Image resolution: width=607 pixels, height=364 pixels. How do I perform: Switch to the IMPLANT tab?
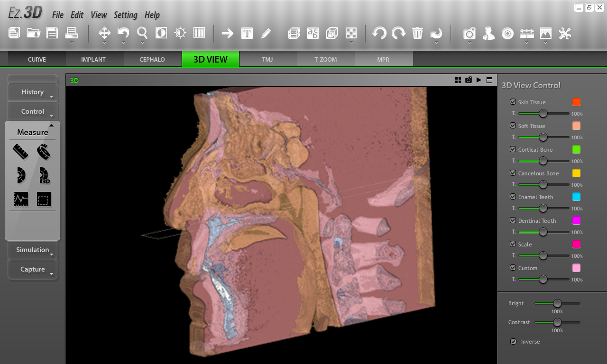pyautogui.click(x=93, y=59)
